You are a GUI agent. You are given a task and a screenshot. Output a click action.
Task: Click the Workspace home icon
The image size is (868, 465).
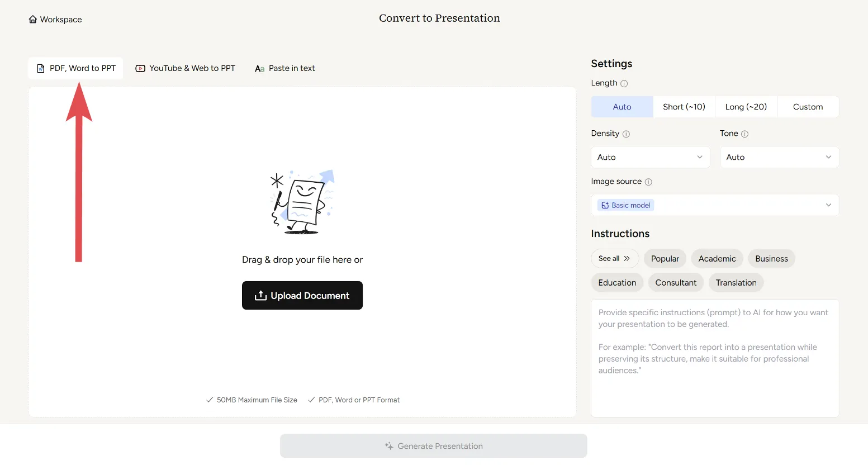click(x=33, y=20)
